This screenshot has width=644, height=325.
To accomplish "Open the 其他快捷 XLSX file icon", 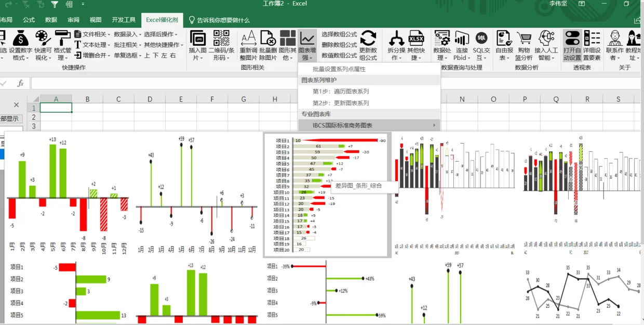I will (416, 45).
